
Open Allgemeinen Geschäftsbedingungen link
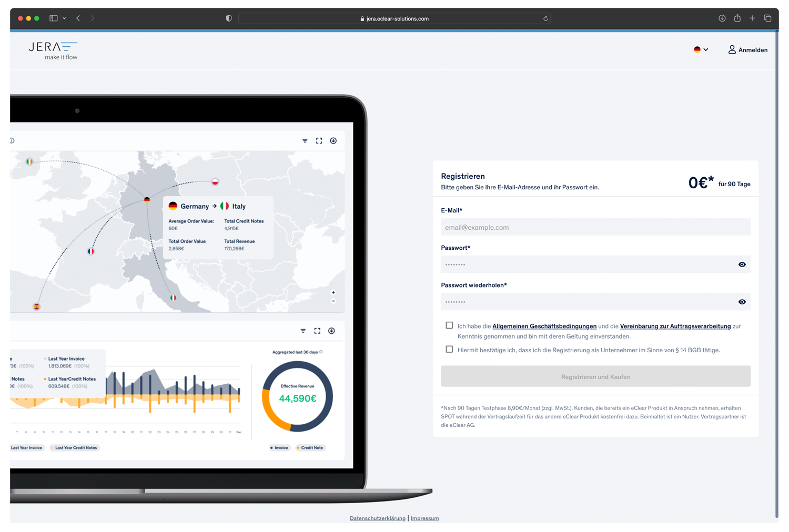(544, 326)
